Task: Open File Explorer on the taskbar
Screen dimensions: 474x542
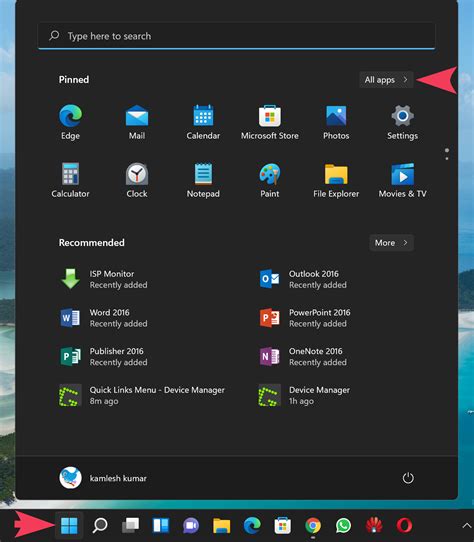Action: tap(222, 526)
